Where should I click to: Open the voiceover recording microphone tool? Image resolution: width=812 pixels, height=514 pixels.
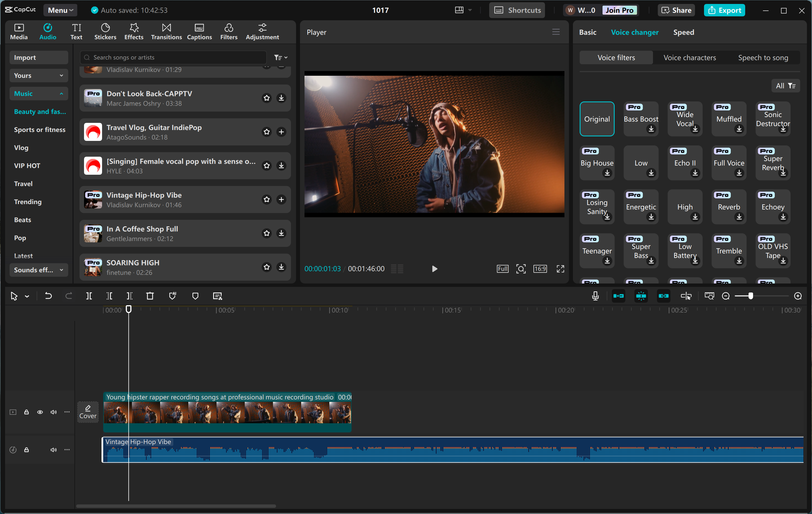[x=595, y=296]
